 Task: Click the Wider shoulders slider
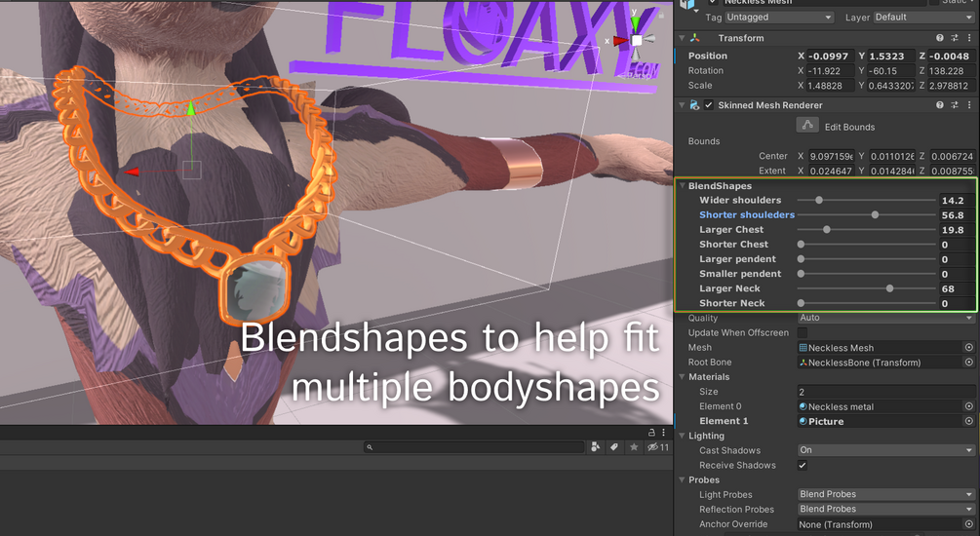866,200
